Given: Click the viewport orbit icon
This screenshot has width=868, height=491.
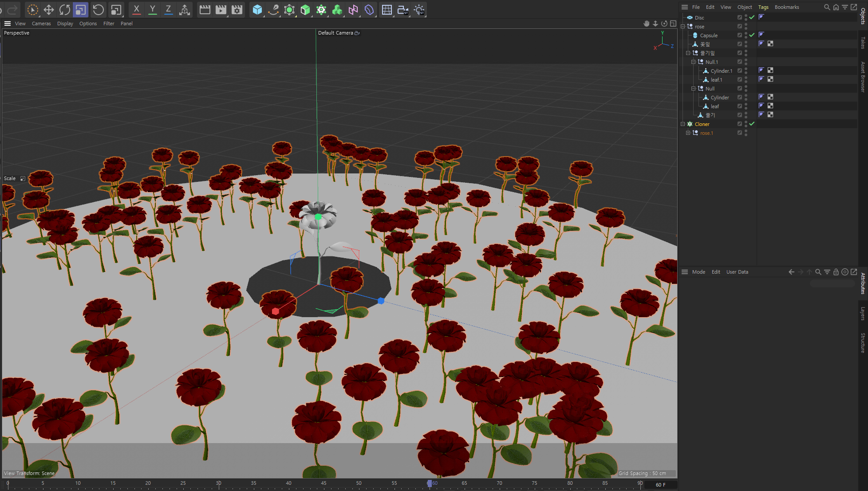Looking at the screenshot, I should [x=664, y=24].
